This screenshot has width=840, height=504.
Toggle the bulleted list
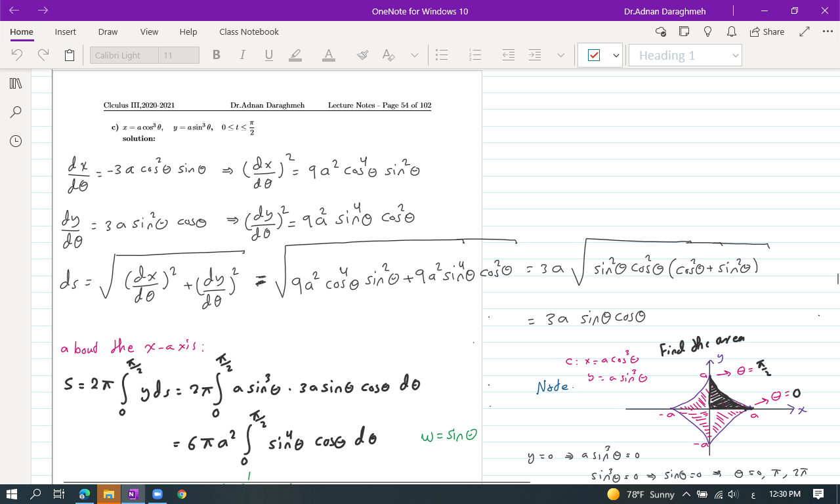pyautogui.click(x=442, y=56)
